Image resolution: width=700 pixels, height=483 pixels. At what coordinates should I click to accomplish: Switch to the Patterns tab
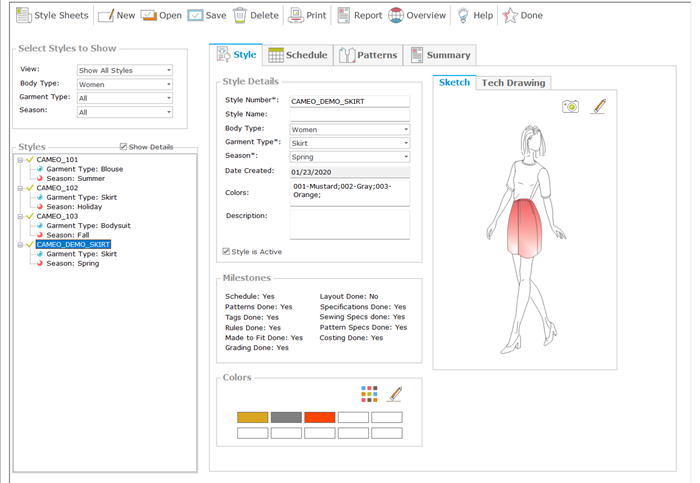point(368,55)
